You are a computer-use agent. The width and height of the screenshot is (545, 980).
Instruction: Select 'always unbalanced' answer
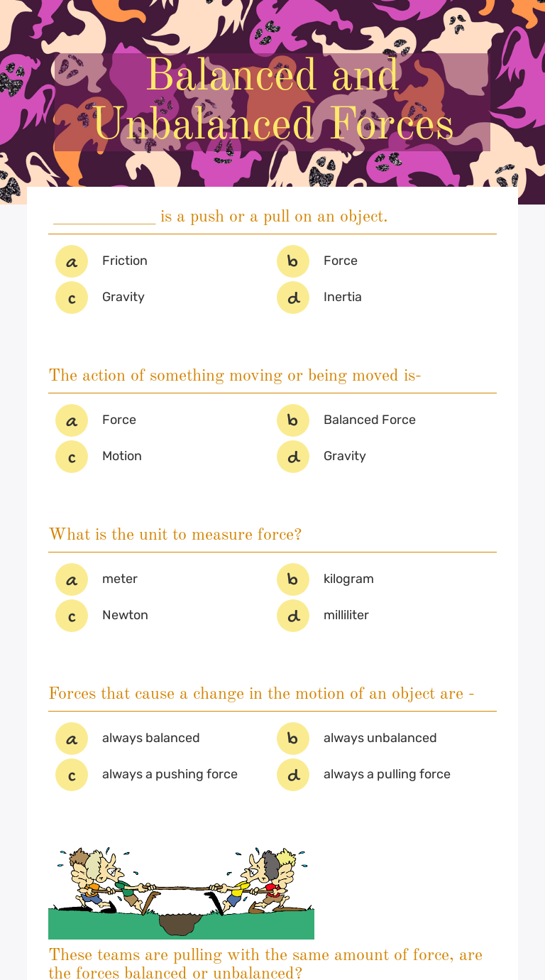click(293, 739)
